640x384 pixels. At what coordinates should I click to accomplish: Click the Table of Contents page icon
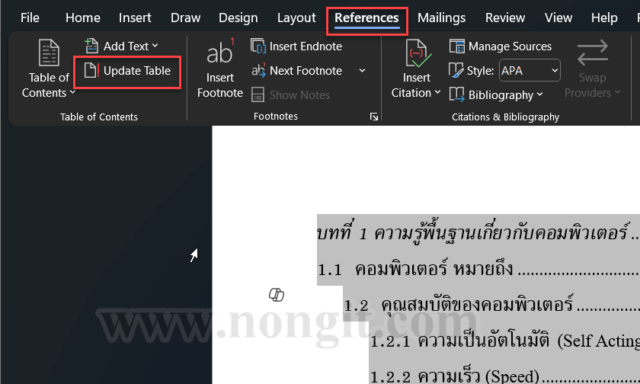[49, 53]
